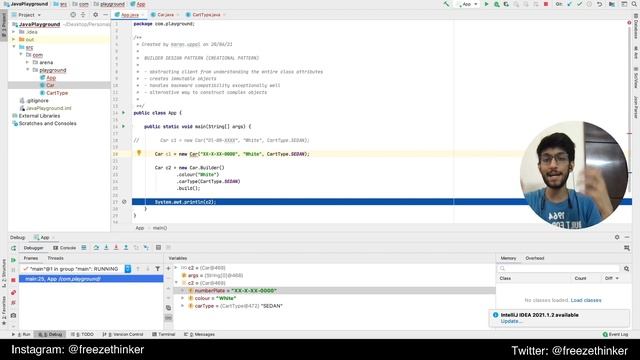This screenshot has height=360, width=640.
Task: Open Search Everywhere magnifier icon
Action: [x=634, y=4]
